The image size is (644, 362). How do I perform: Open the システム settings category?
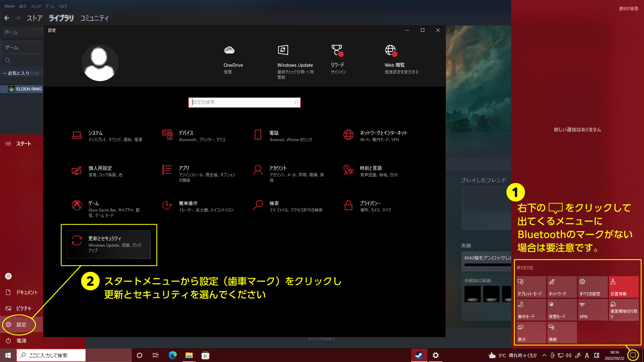pyautogui.click(x=107, y=136)
